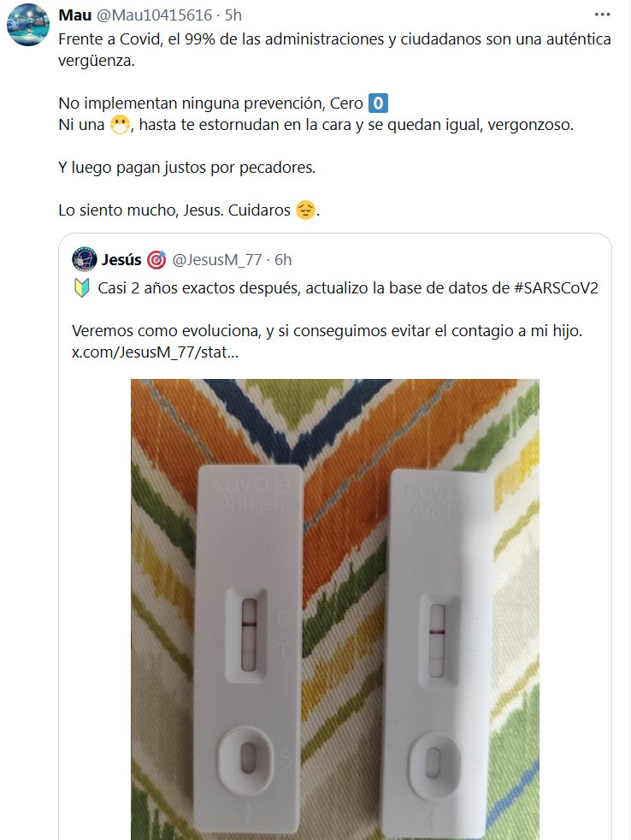The height and width of the screenshot is (840, 631).
Task: Click the blue zero keycap emoji
Action: pyautogui.click(x=378, y=103)
